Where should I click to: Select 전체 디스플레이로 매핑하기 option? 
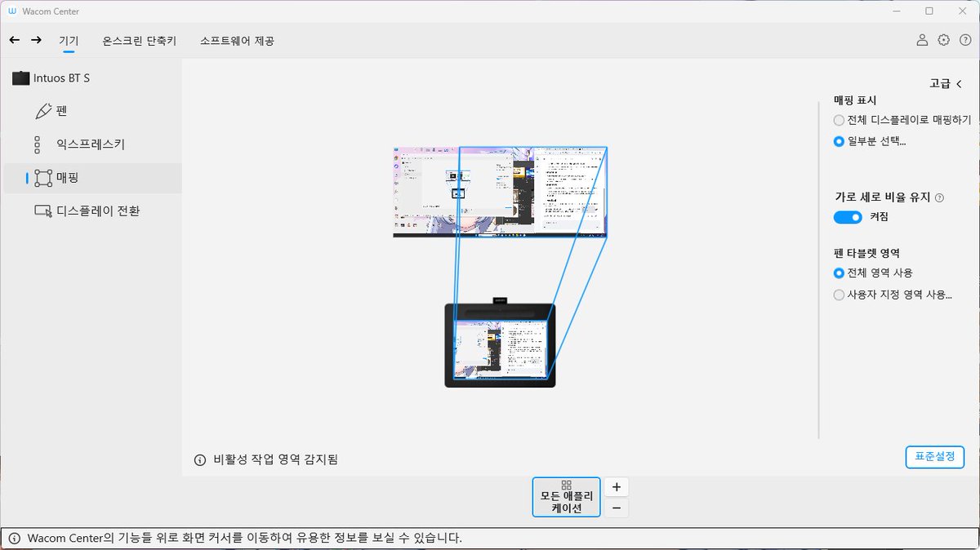[x=839, y=120]
